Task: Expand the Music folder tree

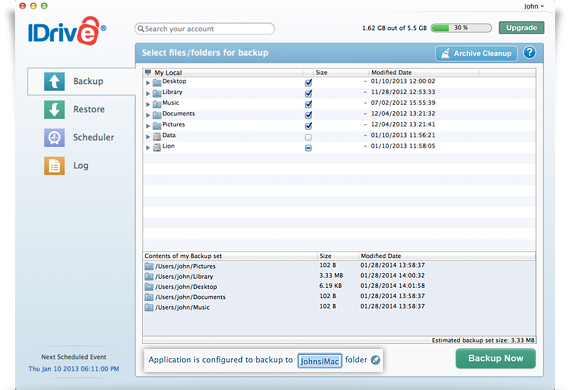Action: pos(148,104)
